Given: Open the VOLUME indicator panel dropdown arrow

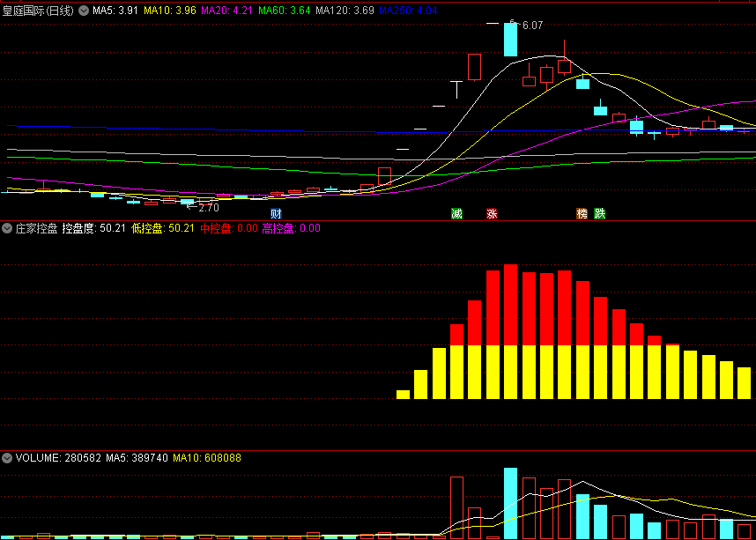Looking at the screenshot, I should pos(7,457).
